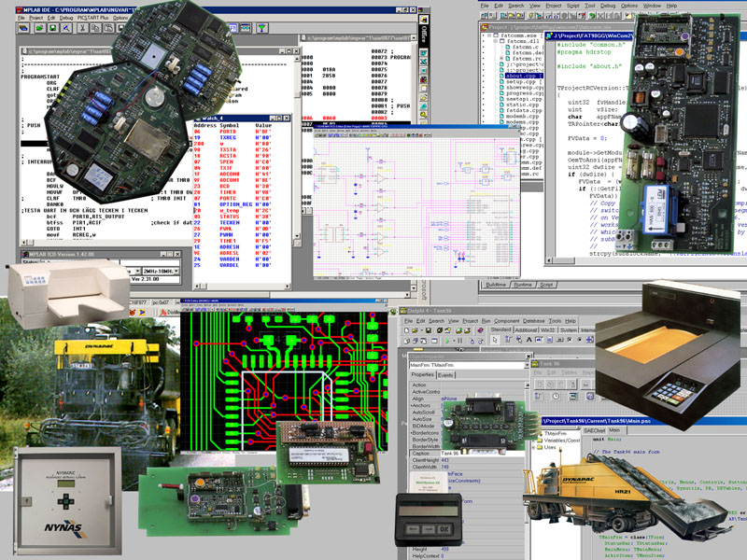Image resolution: width=747 pixels, height=560 pixels.
Task: Switch to the Main tab in code editor
Action: [614, 430]
